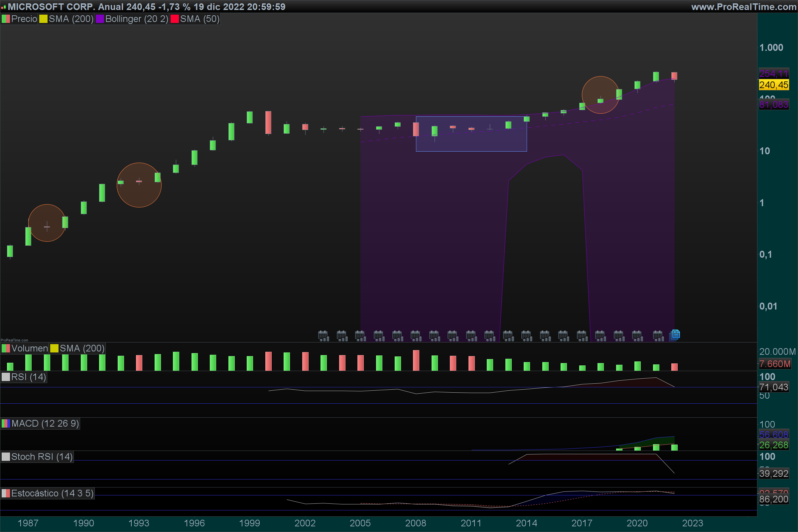
Task: Click the dividend calendar icon at 2014
Action: (527, 336)
